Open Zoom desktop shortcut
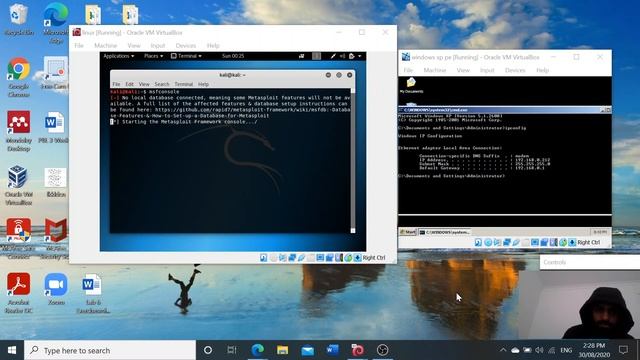Viewport: 640px width, 360px height. click(x=56, y=289)
